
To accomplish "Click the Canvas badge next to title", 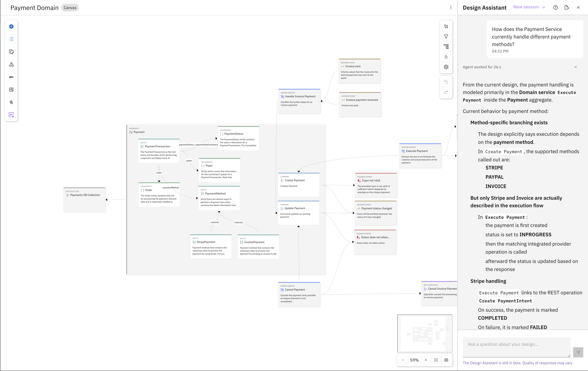I will tap(70, 8).
